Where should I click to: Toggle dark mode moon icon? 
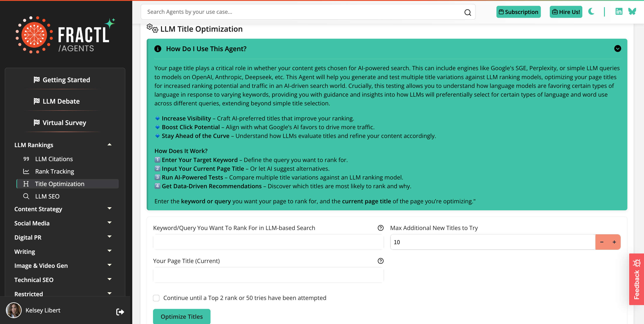point(591,12)
